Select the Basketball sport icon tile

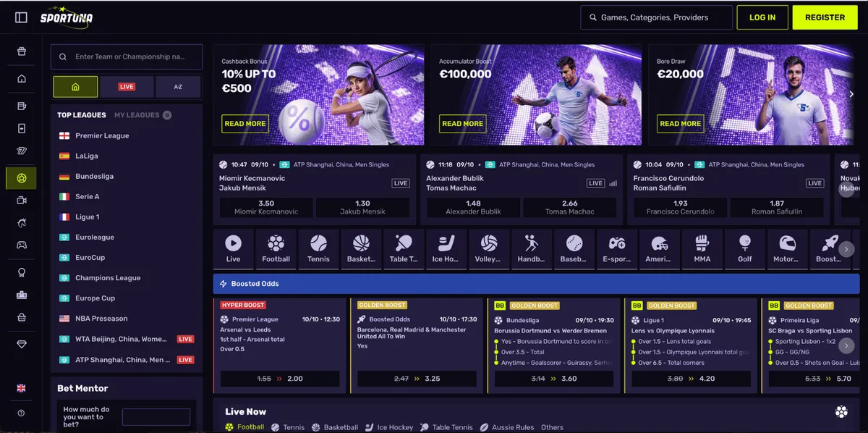(361, 249)
